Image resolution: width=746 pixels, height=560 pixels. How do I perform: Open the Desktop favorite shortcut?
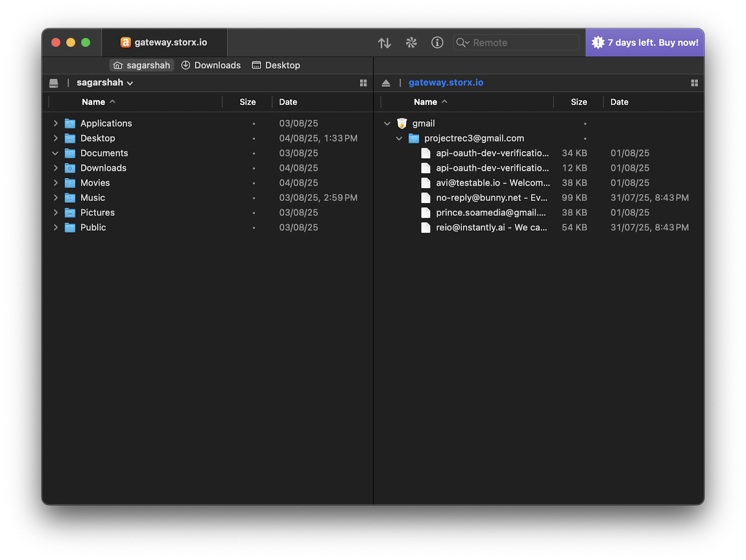pos(276,65)
